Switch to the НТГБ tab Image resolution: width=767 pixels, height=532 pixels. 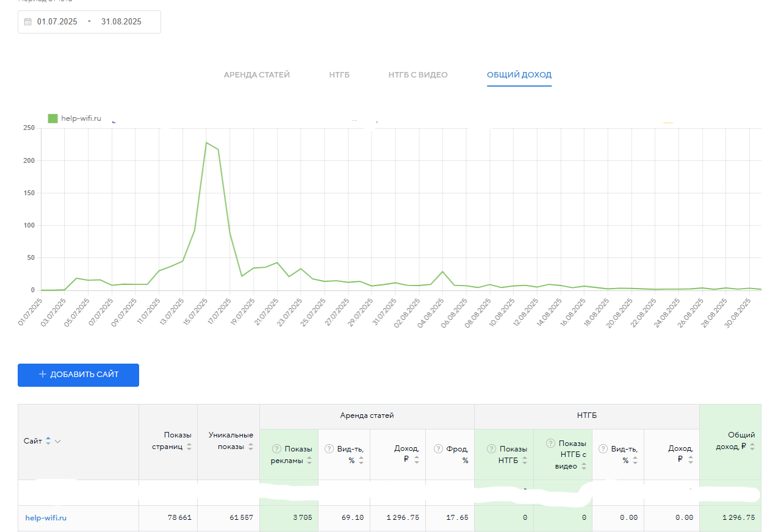click(x=339, y=75)
